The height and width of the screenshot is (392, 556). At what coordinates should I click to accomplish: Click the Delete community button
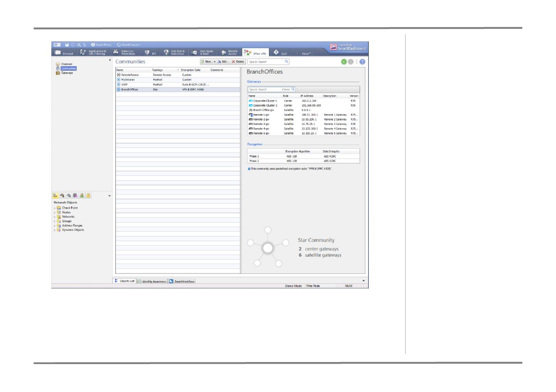pyautogui.click(x=238, y=62)
